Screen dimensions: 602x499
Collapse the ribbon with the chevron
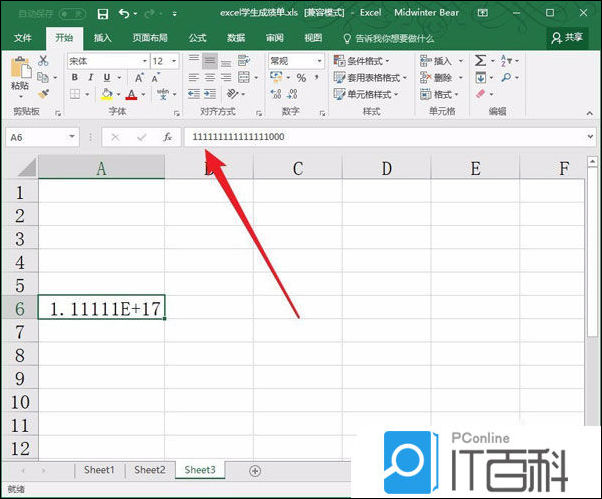(589, 113)
